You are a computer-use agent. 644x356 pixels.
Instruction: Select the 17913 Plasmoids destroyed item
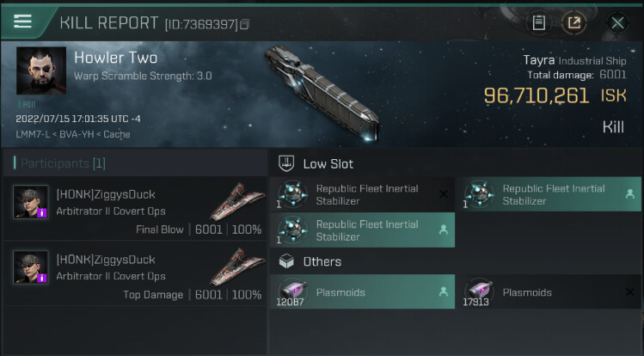[x=549, y=292]
